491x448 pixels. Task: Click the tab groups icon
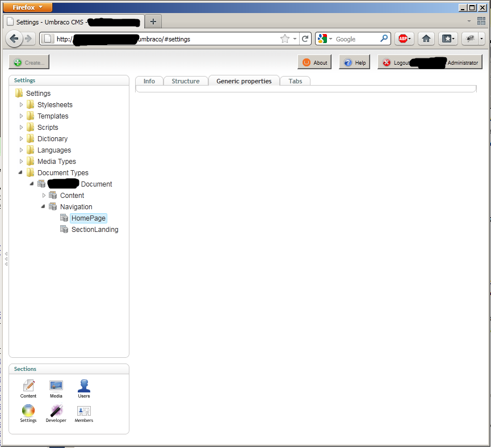click(481, 22)
